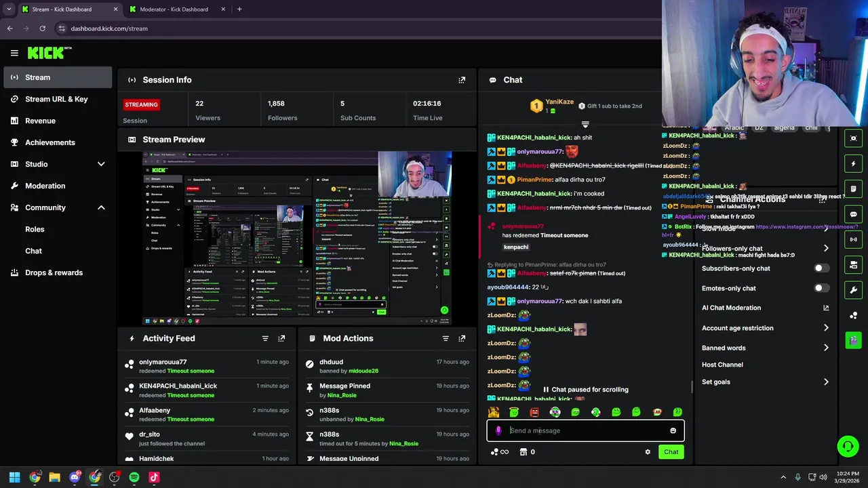Click the purple microphone icon in chat input
Viewport: 868px width, 488px height.
[x=498, y=430]
